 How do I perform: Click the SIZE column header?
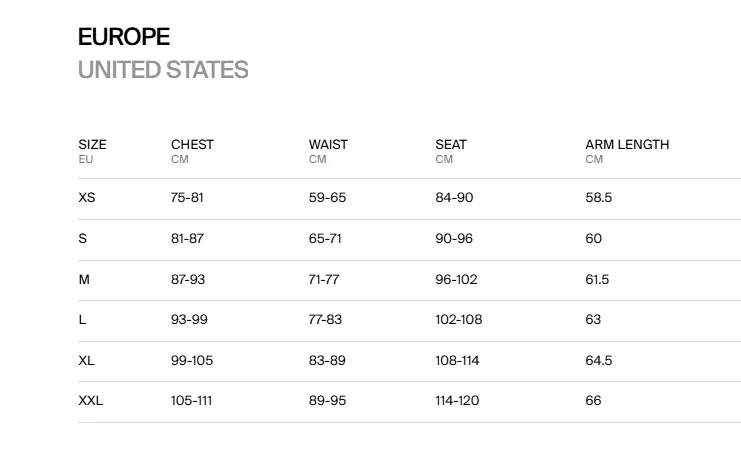(x=92, y=144)
